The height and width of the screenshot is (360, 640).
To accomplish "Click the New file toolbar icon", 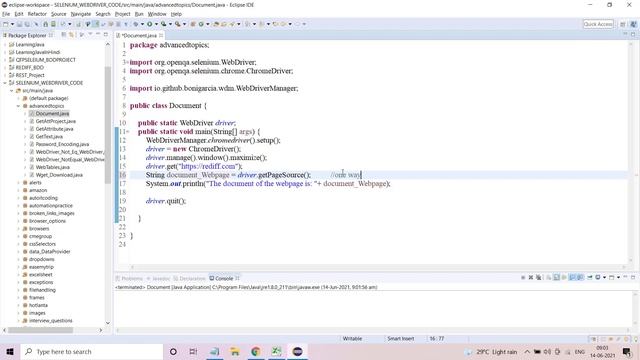I will tap(5, 24).
